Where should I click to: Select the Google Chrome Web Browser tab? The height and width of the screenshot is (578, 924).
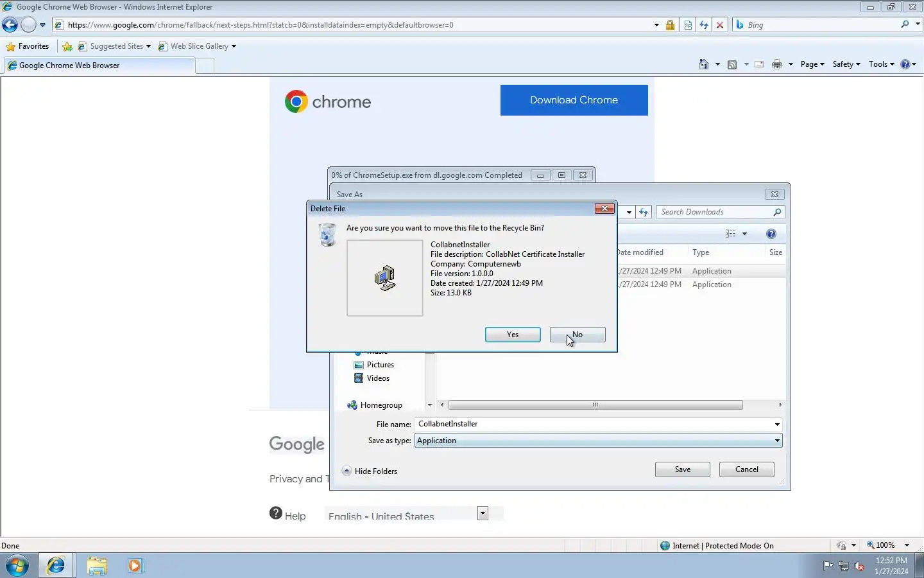[x=99, y=66]
